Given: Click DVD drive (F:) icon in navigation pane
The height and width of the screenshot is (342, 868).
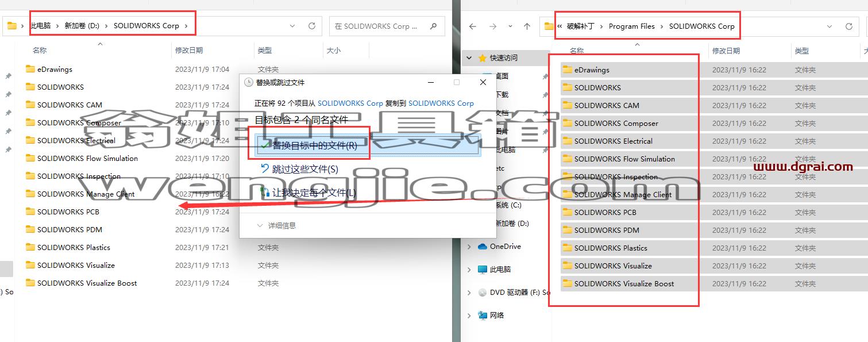Looking at the screenshot, I should tap(483, 293).
